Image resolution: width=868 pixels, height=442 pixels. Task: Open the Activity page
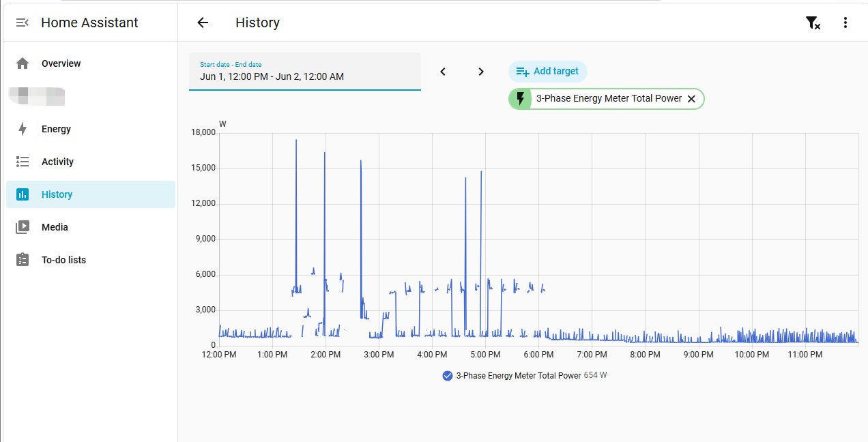pyautogui.click(x=91, y=162)
